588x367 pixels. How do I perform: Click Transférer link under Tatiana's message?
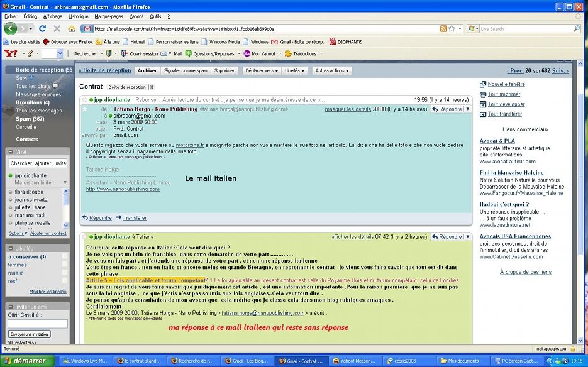point(135,218)
